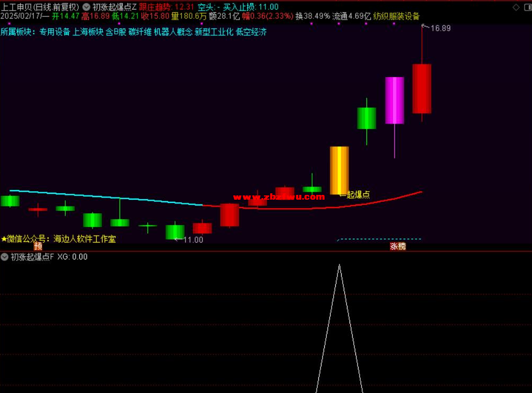The height and width of the screenshot is (393, 532).
Task: Click the 所属板块 label
Action: point(17,32)
